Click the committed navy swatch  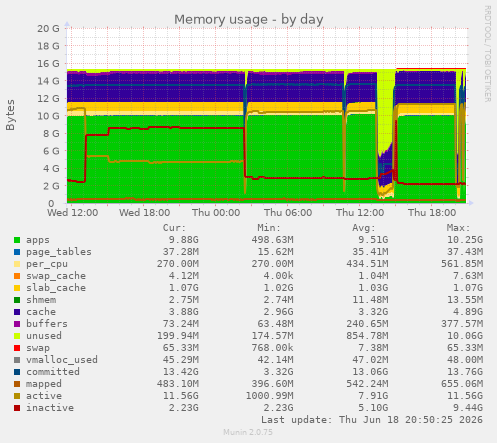[x=17, y=372]
